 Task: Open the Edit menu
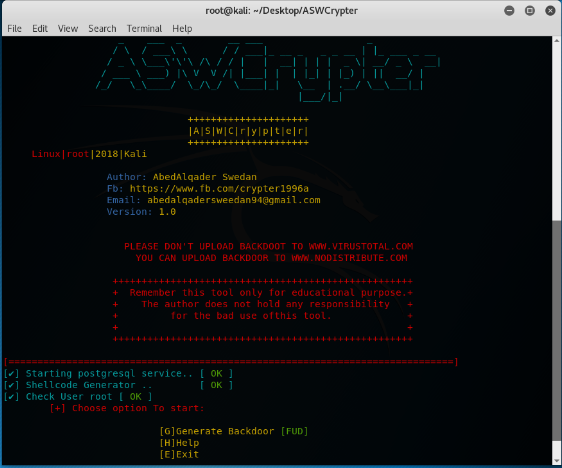click(x=40, y=28)
